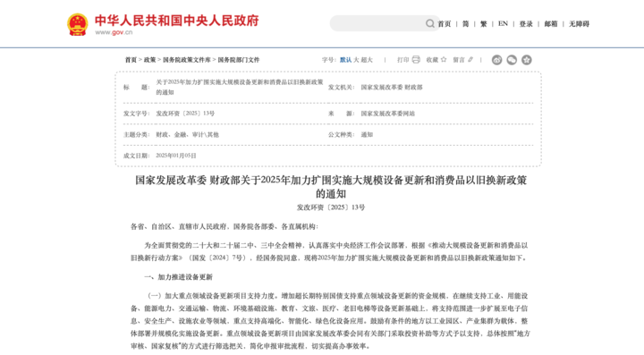
Task: Click the 发文机关 label
Action: [341, 87]
